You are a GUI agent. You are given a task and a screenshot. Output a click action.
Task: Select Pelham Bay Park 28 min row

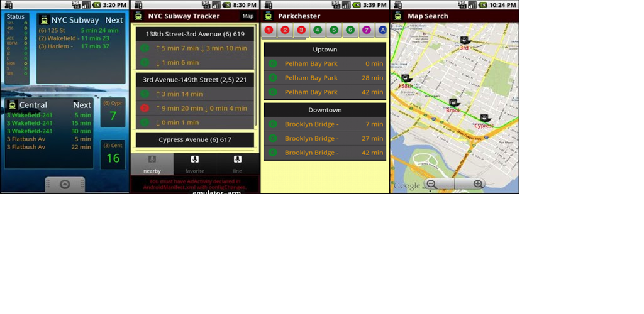click(x=325, y=78)
